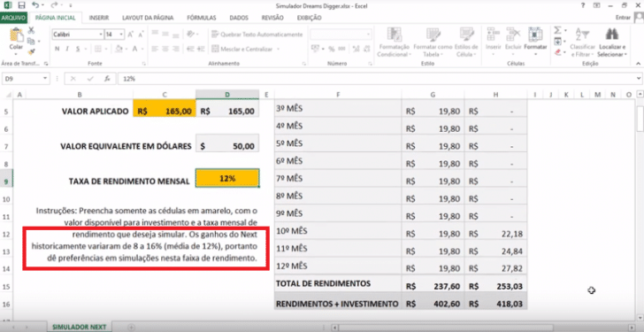Open Classificar e Filtrar menu
The width and height of the screenshot is (644, 332).
(x=582, y=42)
